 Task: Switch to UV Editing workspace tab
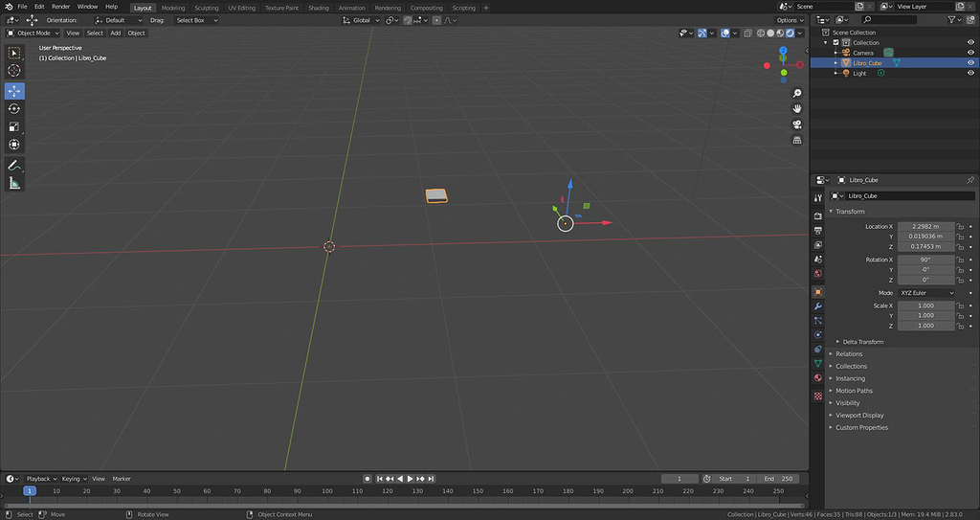pos(242,8)
